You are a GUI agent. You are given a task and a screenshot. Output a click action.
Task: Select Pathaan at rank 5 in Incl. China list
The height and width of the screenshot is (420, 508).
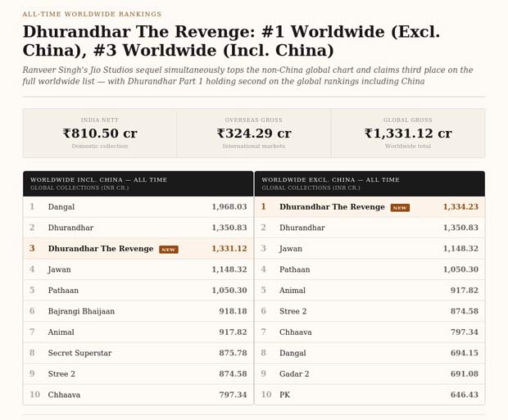point(138,291)
